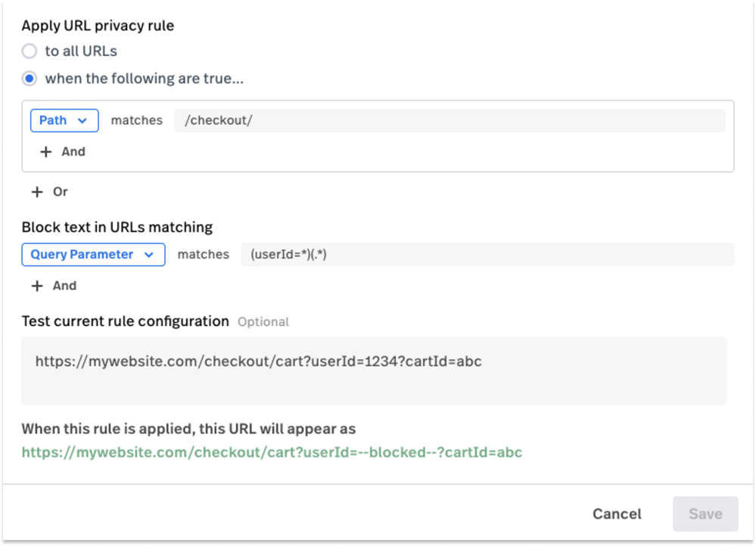
Task: Click the /checkout/ path input field
Action: coord(450,120)
